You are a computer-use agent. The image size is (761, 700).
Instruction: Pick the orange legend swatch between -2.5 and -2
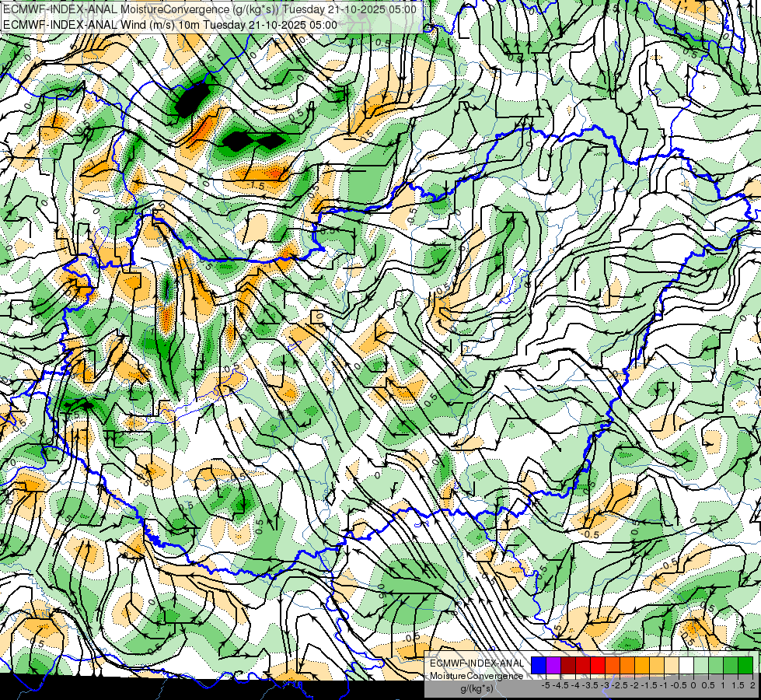[x=627, y=666]
